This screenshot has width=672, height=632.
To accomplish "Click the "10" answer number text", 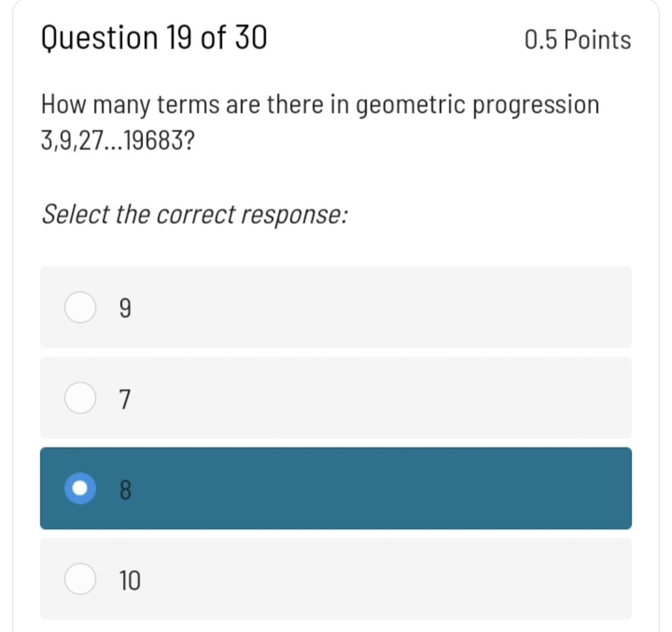I will coord(130,580).
